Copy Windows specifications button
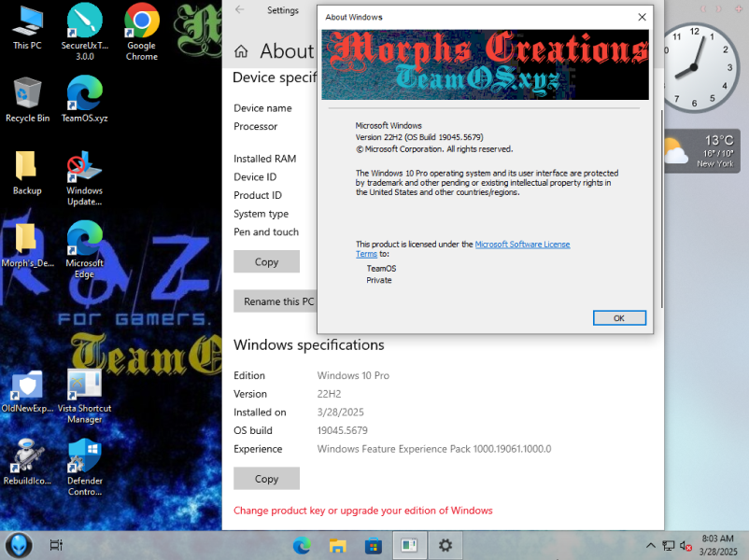Viewport: 749px width, 560px height. (266, 479)
